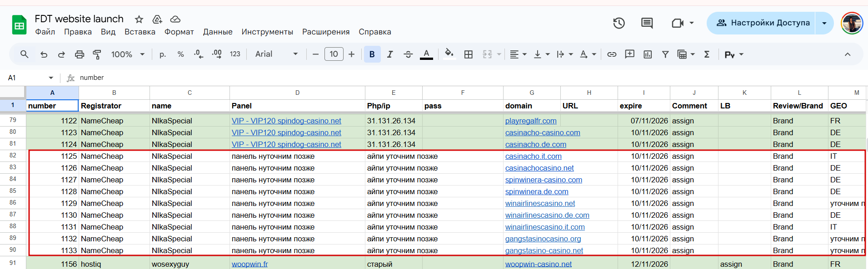
Task: Redo the last action
Action: tap(61, 54)
